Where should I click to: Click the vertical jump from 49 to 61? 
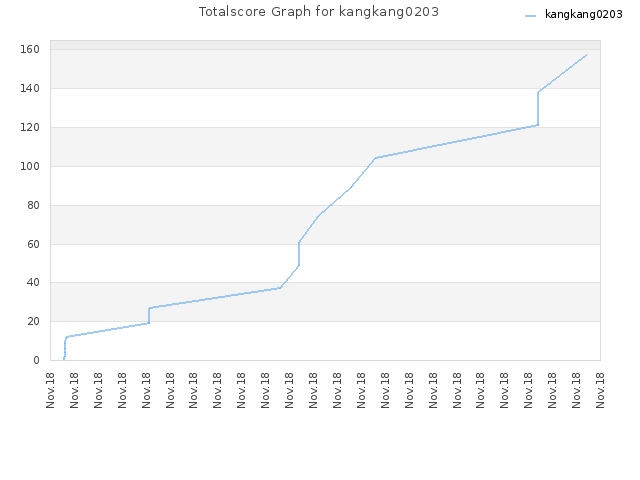pyautogui.click(x=299, y=253)
